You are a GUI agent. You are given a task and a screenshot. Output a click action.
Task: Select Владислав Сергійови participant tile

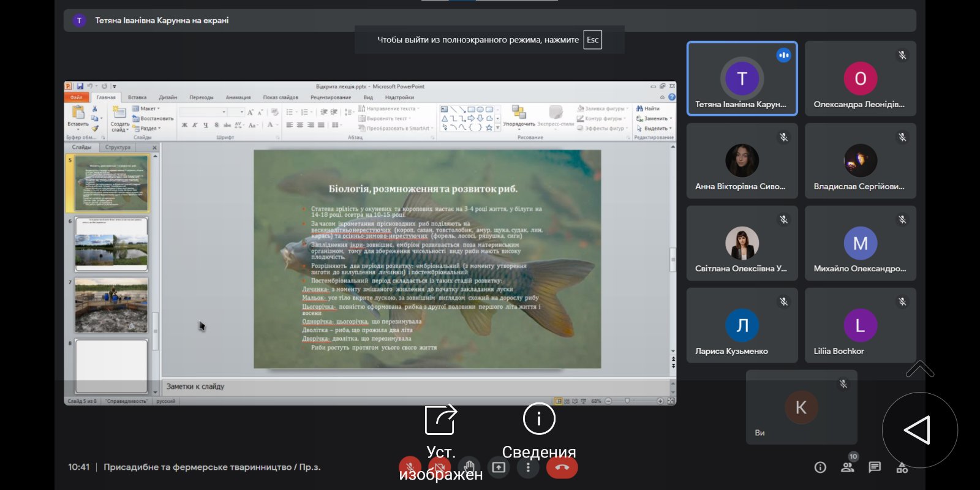pos(861,160)
